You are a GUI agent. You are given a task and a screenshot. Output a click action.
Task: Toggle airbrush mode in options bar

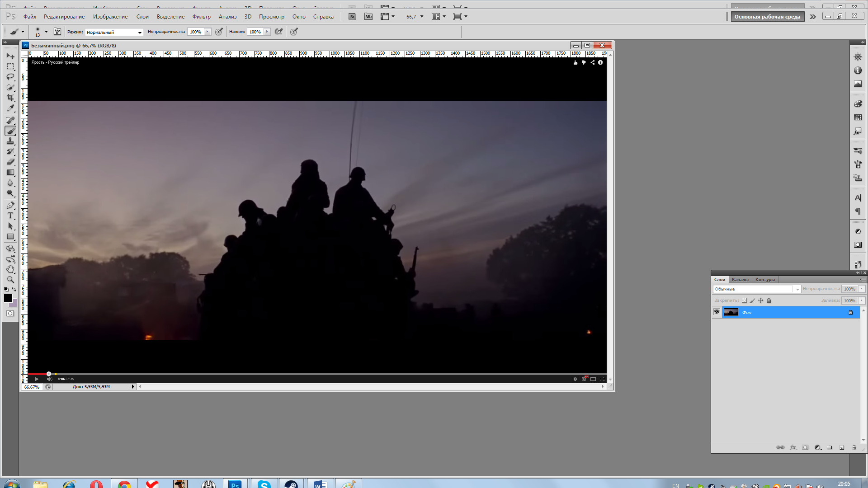pyautogui.click(x=279, y=32)
